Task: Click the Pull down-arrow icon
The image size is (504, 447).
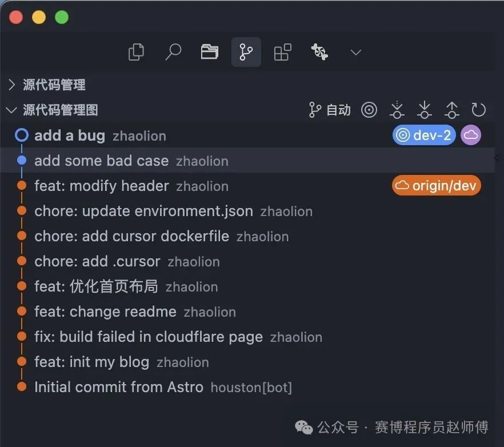Action: pyautogui.click(x=425, y=110)
